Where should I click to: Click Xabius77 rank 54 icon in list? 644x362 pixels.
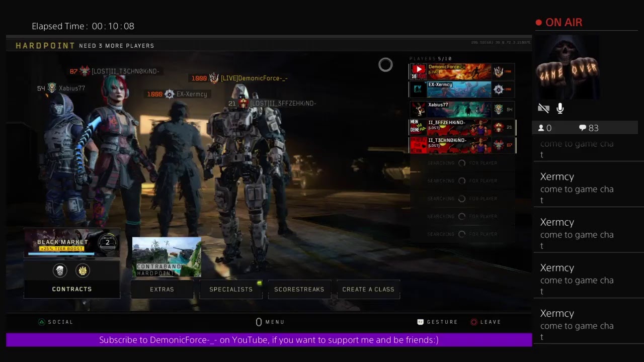(498, 109)
